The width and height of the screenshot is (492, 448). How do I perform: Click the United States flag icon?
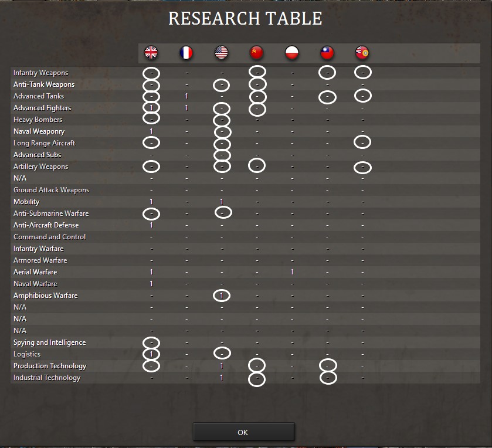[221, 52]
